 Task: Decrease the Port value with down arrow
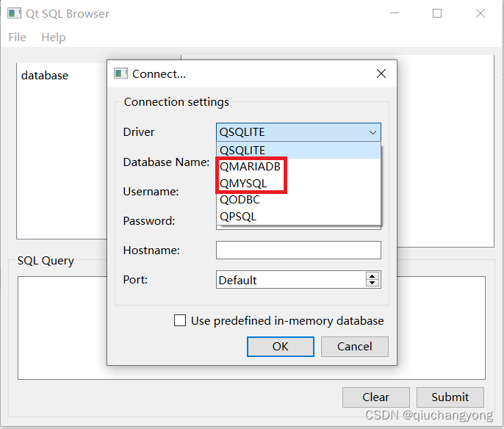pyautogui.click(x=372, y=283)
